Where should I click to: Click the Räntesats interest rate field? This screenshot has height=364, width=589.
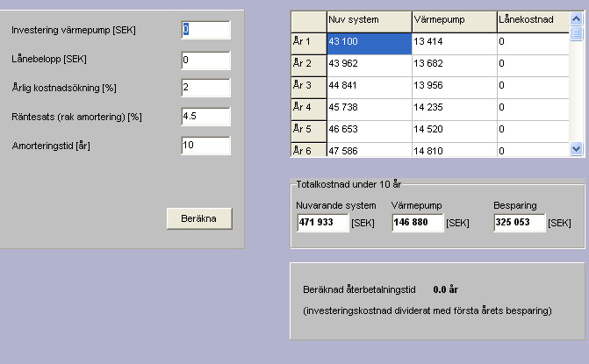tap(205, 117)
